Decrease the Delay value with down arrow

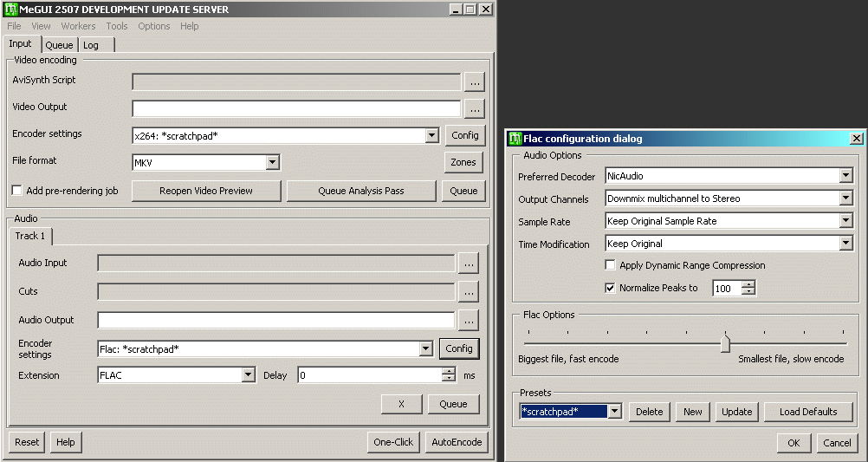449,378
